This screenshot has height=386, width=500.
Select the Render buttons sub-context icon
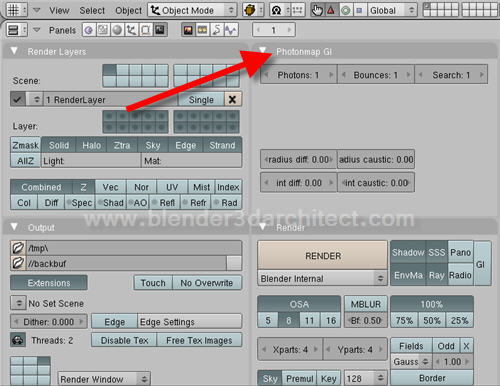pyautogui.click(x=188, y=30)
